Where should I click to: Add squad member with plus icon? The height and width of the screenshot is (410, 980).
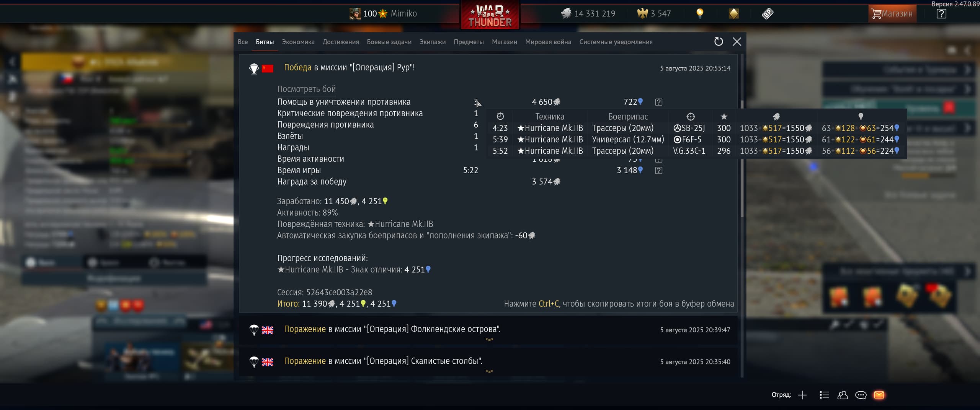[x=802, y=395]
